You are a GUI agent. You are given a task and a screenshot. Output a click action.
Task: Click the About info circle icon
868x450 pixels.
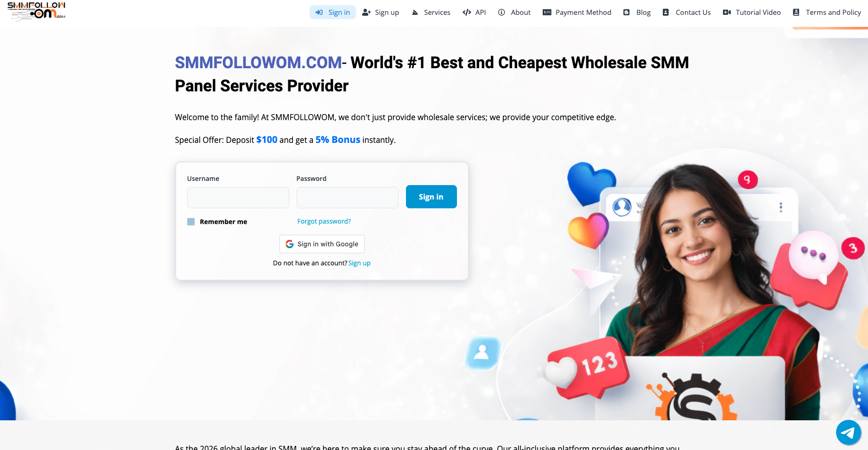(x=501, y=13)
